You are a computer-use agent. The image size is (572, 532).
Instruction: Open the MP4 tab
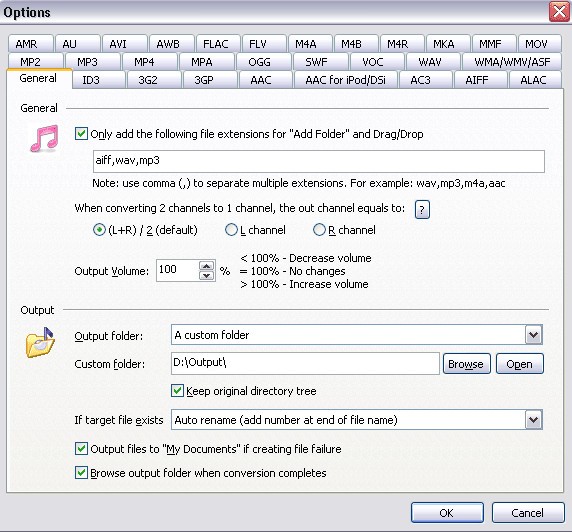pyautogui.click(x=150, y=62)
